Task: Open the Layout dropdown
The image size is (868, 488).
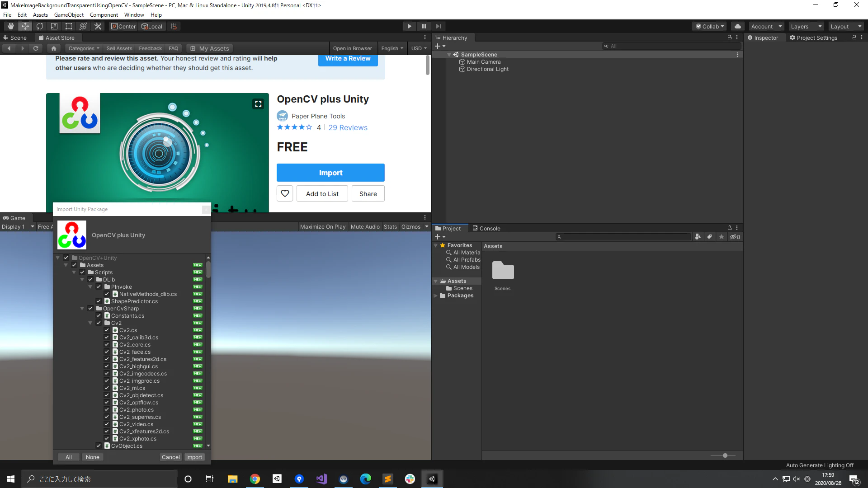Action: coord(846,26)
